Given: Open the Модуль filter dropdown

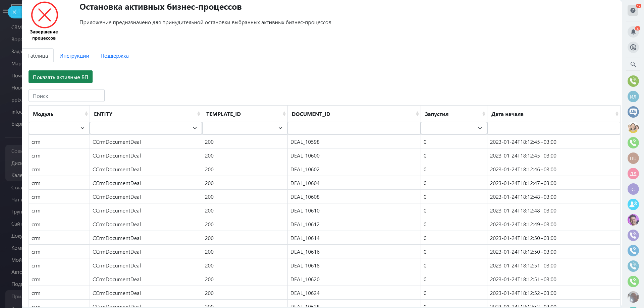Looking at the screenshot, I should (59, 128).
